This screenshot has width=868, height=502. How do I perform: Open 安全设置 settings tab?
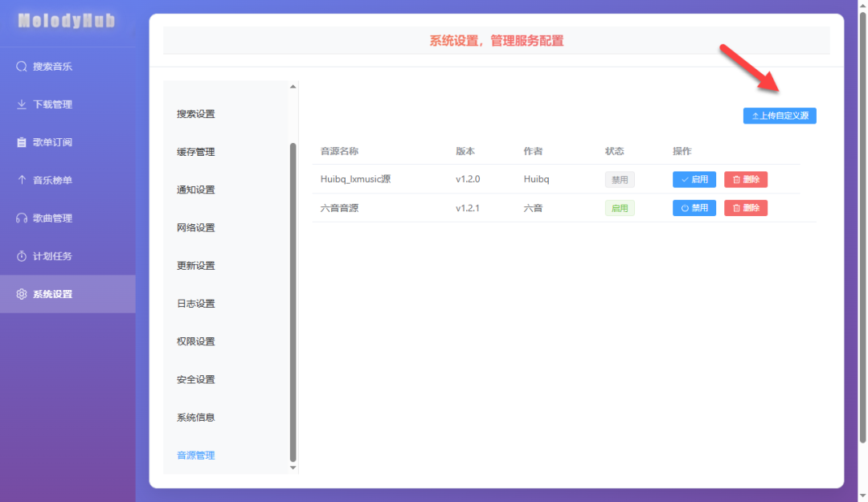coord(195,379)
